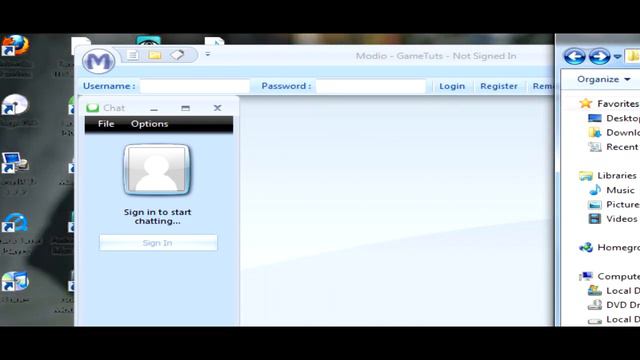Close the Chat panel
640x360 pixels.
point(217,108)
